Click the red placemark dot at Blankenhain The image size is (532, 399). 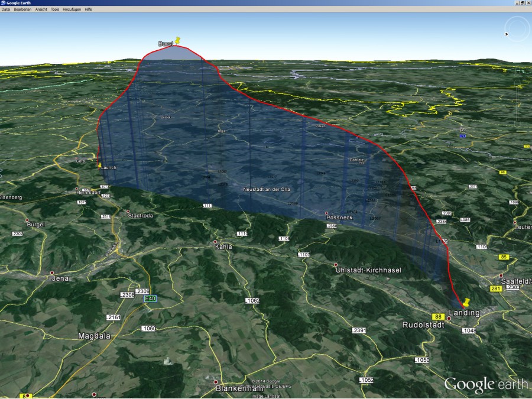(216, 382)
